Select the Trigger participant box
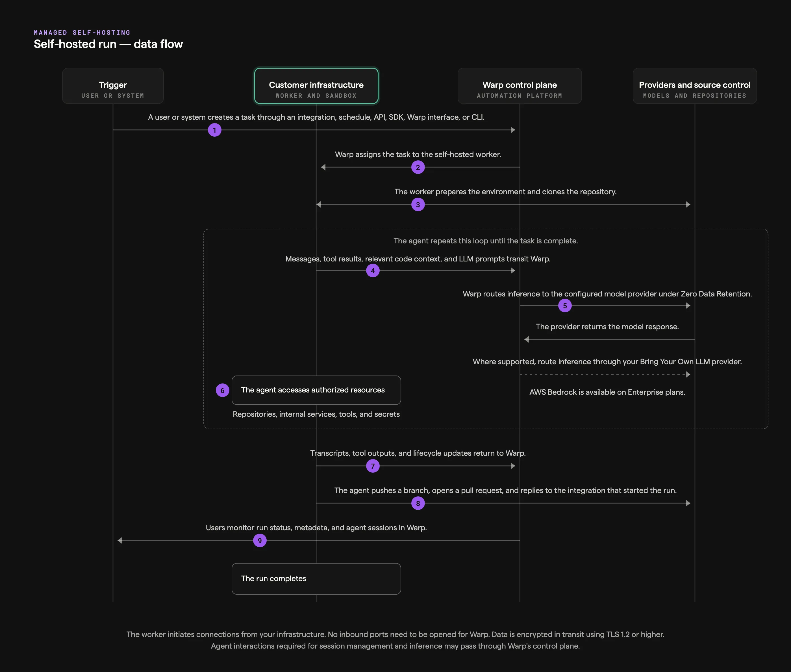Screen dimensions: 791x672 pos(113,86)
